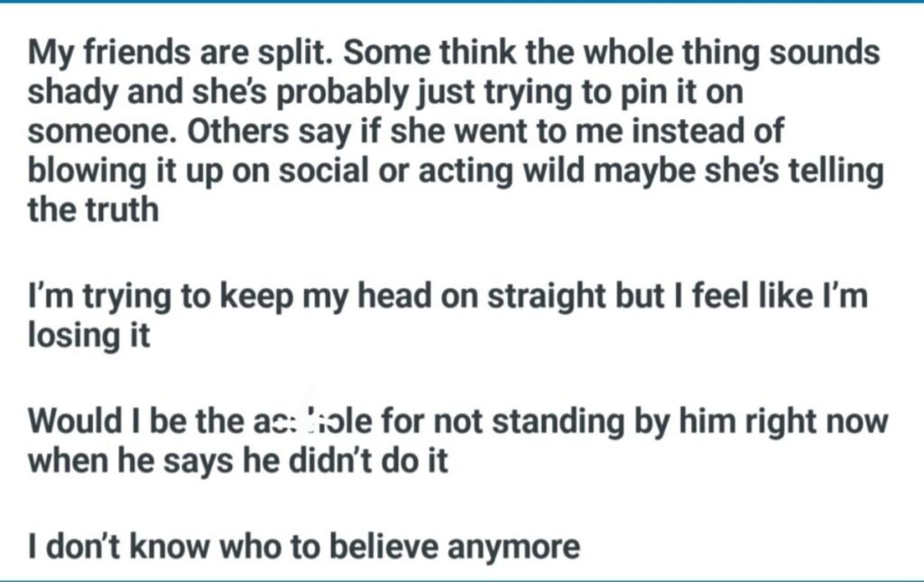Click the final line "I don't know who to believe anymore"
The height and width of the screenshot is (582, 924).
click(303, 546)
